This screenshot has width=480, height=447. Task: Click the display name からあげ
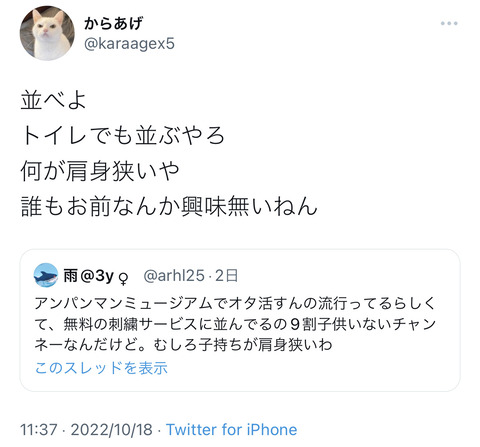click(113, 23)
